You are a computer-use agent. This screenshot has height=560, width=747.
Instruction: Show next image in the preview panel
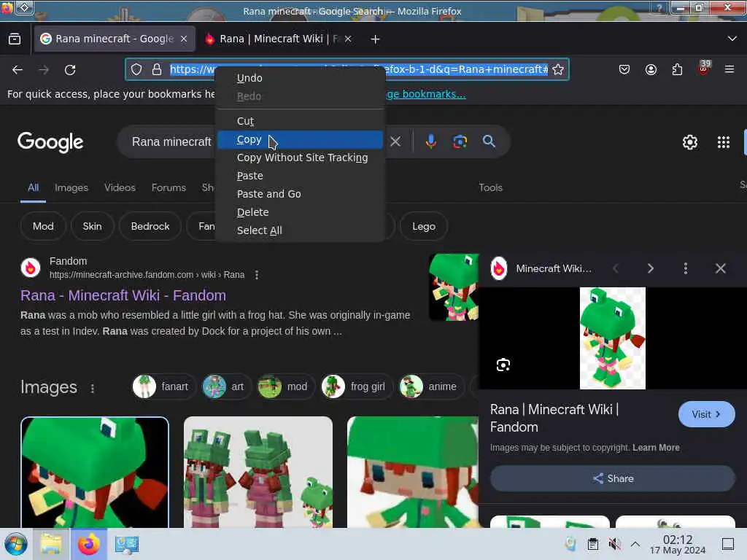[x=650, y=268]
